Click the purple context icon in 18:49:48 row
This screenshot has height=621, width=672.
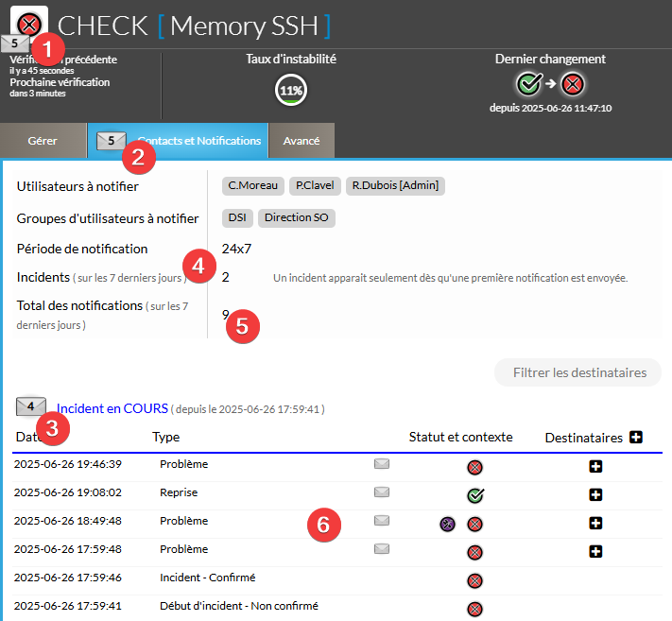coord(448,523)
